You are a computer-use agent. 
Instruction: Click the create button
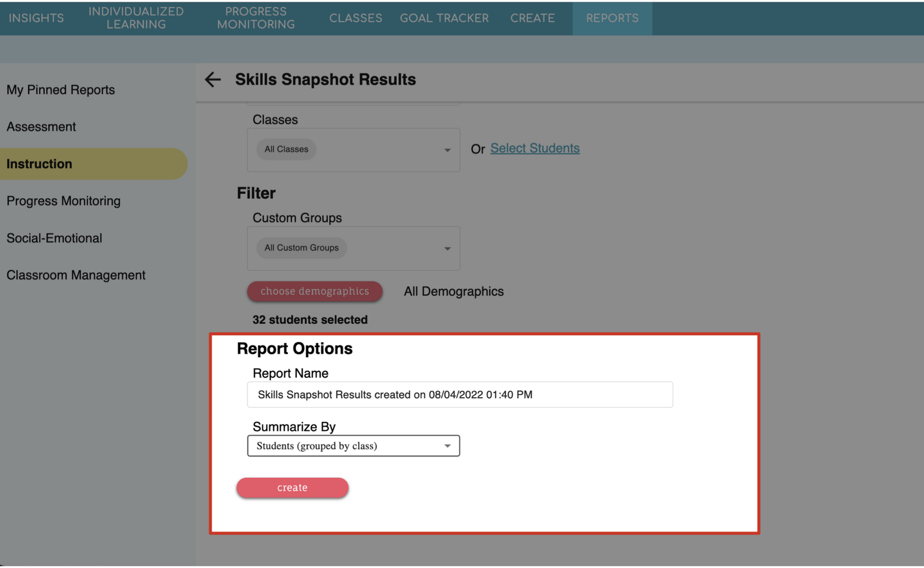[292, 487]
